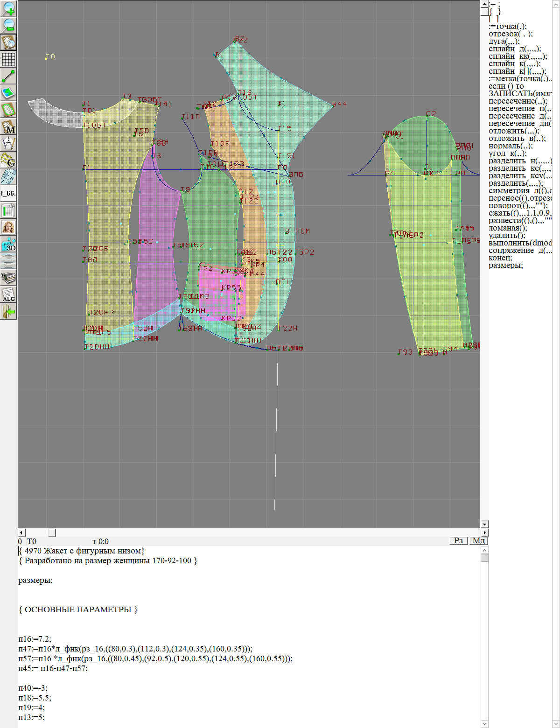Toggle the grid display icon
Viewport: 560px width, 728px height.
[x=9, y=59]
